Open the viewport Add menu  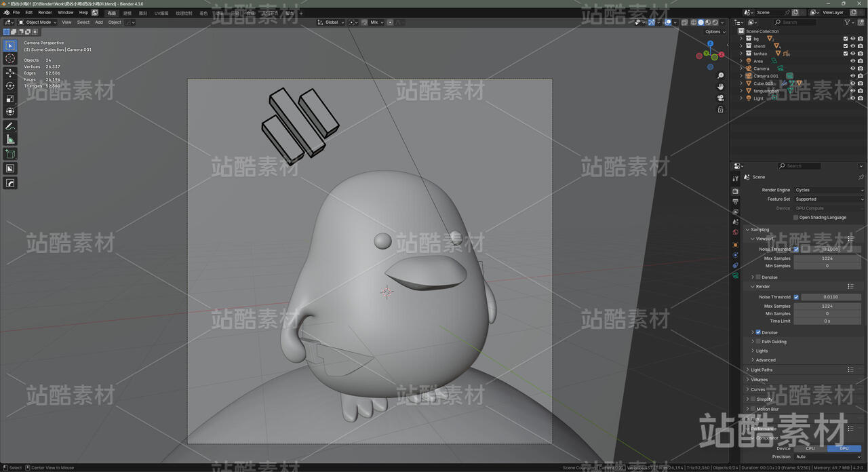pyautogui.click(x=99, y=22)
